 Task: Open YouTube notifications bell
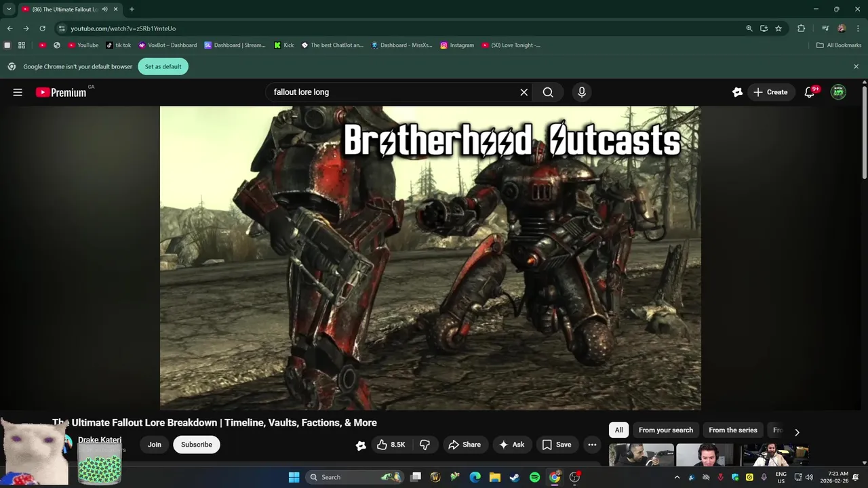pyautogui.click(x=810, y=92)
